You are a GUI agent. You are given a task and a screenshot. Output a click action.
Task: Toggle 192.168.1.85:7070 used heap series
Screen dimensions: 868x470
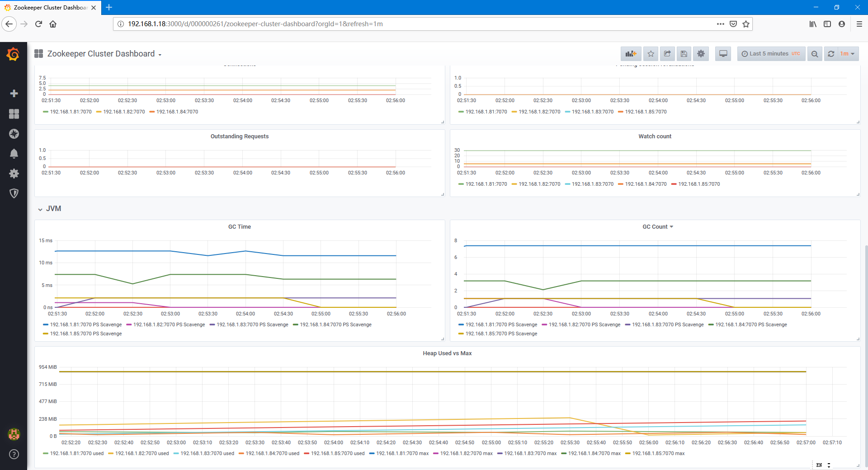point(338,453)
